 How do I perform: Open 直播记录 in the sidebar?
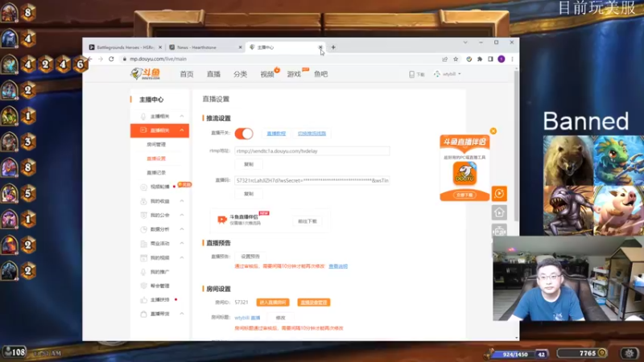[x=156, y=173]
